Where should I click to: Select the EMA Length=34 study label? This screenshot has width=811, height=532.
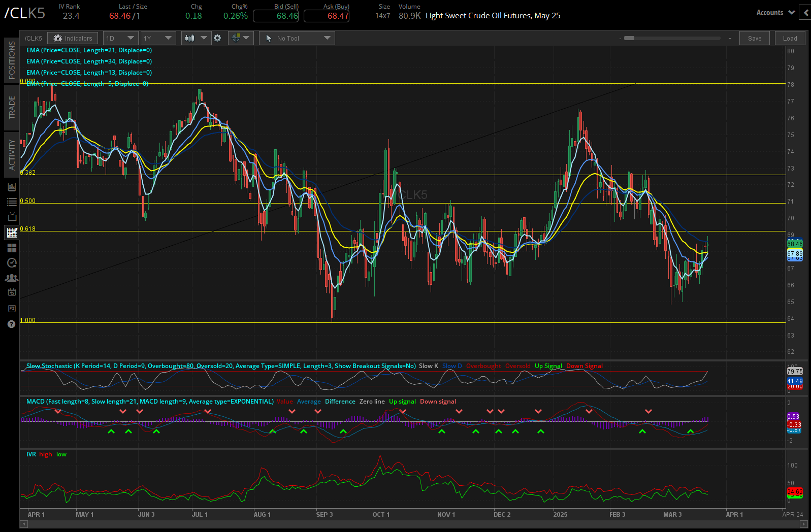[x=89, y=61]
